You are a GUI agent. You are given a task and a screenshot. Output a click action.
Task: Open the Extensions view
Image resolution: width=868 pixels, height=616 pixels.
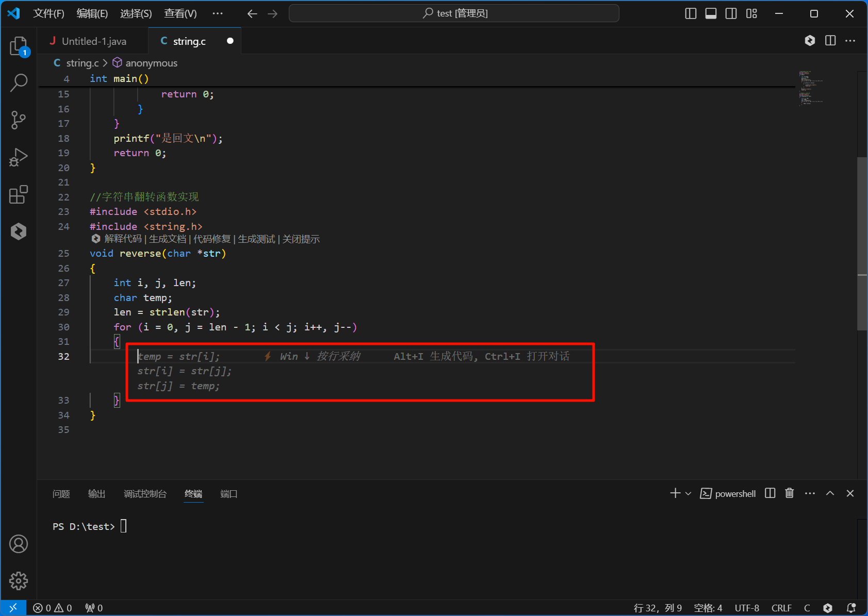tap(19, 194)
